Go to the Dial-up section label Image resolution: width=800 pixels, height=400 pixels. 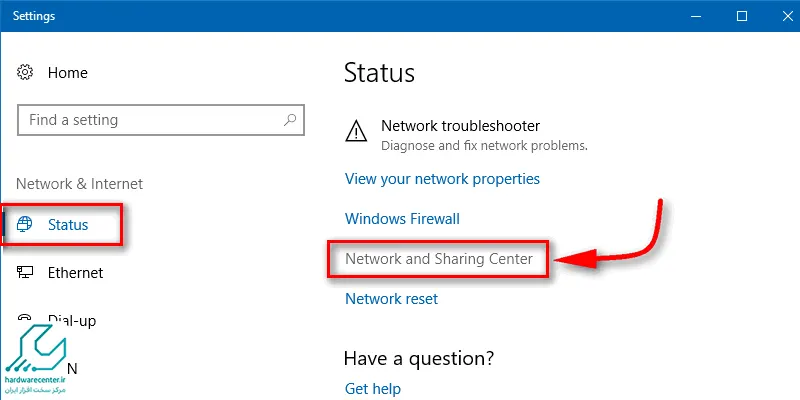(72, 320)
